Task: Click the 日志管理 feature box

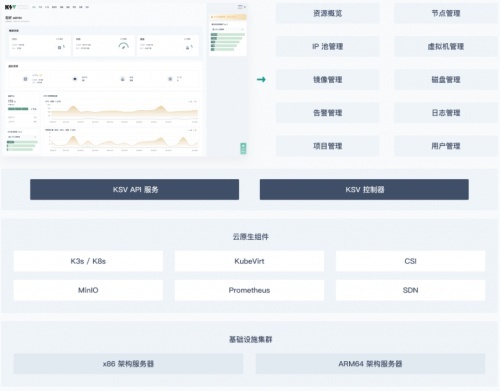Action: [x=446, y=113]
